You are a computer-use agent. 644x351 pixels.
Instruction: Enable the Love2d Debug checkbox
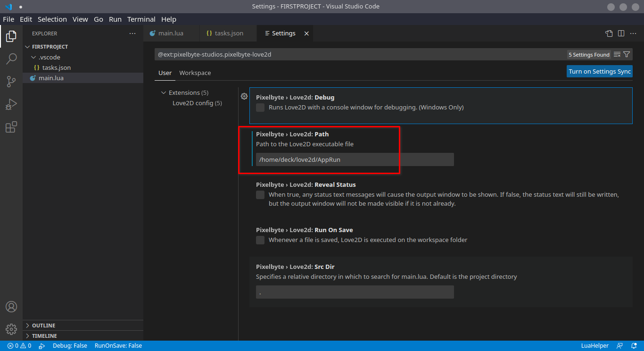pos(260,108)
